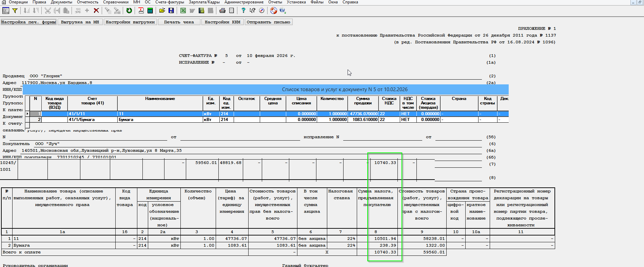Image resolution: width=644 pixels, height=267 pixels.
Task: Open the Счета-фактуры menu
Action: tap(170, 2)
